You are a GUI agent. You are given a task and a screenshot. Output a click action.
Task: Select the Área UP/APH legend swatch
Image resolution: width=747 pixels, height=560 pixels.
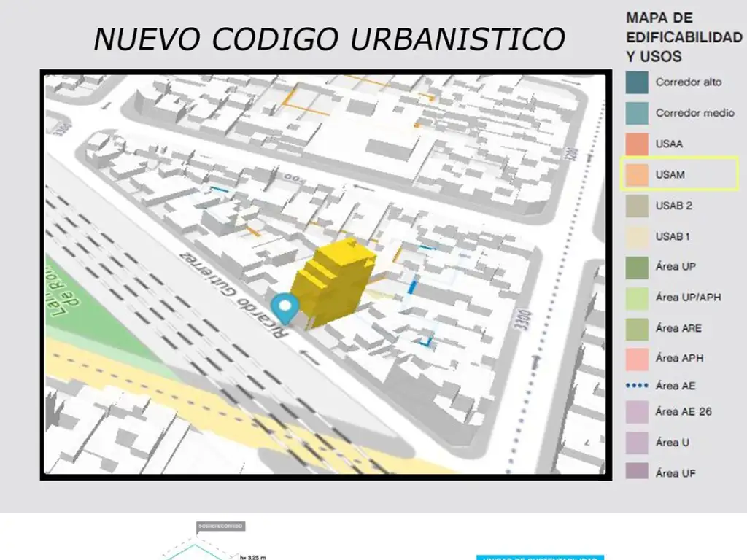tap(637, 297)
